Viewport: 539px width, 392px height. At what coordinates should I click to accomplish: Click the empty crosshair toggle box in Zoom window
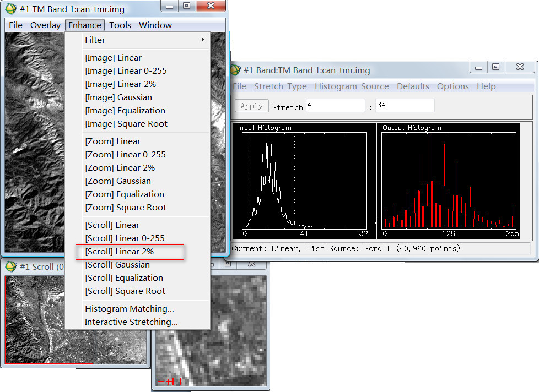click(177, 382)
